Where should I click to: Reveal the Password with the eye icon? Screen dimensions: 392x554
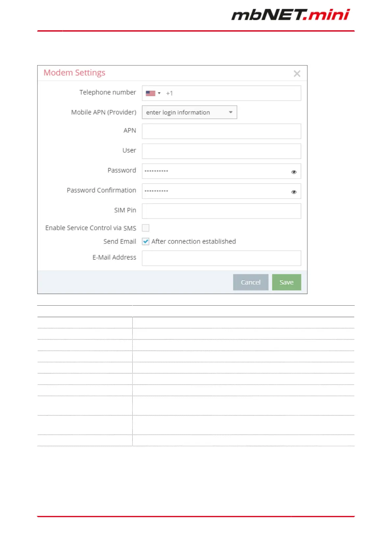point(294,172)
